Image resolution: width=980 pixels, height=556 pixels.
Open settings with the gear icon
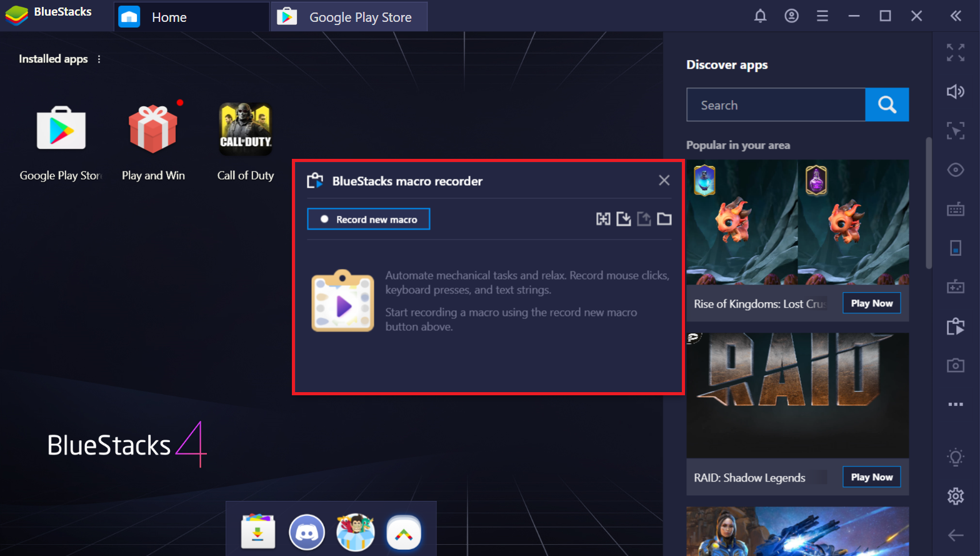click(956, 496)
